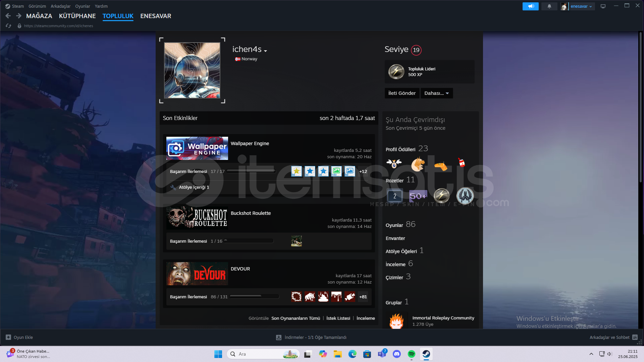View the fifth DEVOUR achievement icon
This screenshot has height=362, width=644.
350,297
